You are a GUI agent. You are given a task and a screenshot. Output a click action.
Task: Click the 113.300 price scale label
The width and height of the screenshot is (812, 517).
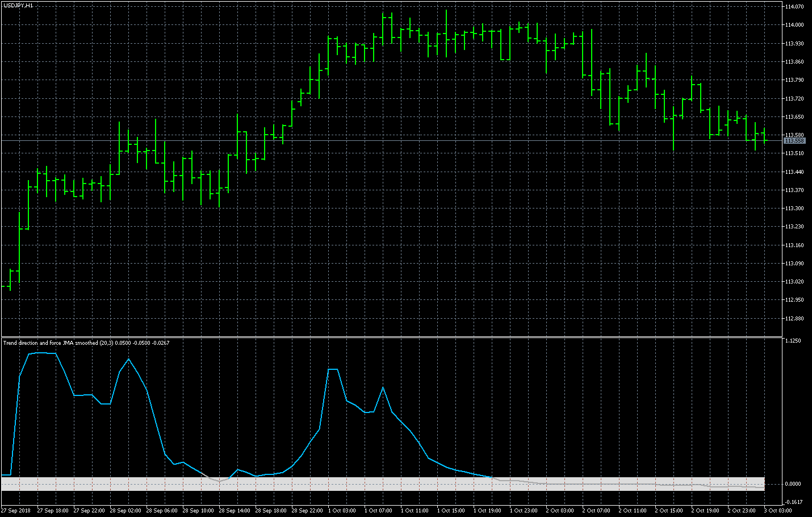click(x=794, y=209)
